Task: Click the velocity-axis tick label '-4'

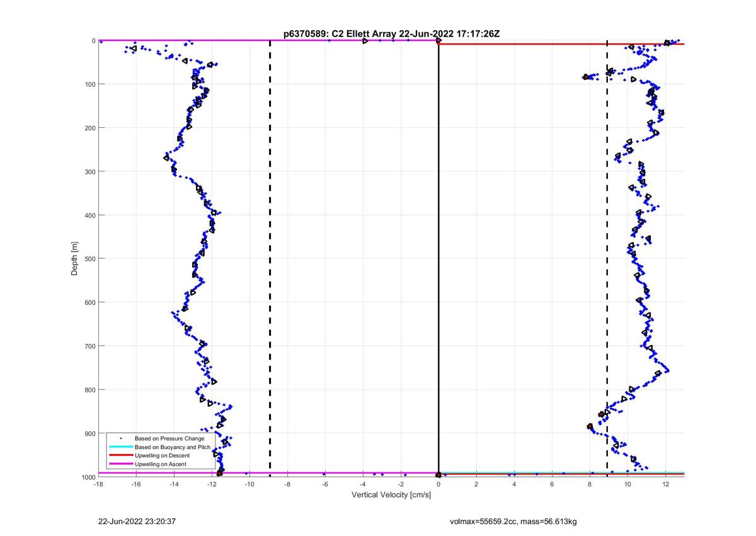Action: (x=363, y=484)
